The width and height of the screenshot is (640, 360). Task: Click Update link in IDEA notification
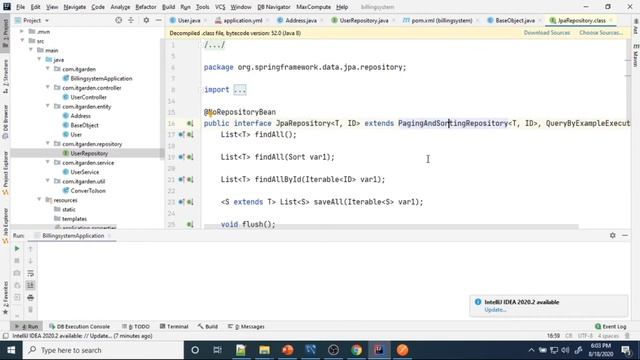495,310
